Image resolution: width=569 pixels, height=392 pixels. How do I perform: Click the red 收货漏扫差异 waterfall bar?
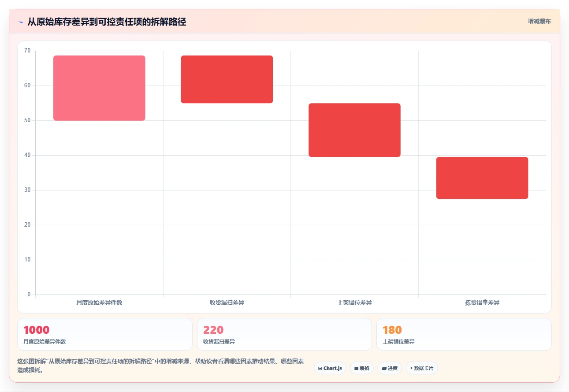coord(227,79)
